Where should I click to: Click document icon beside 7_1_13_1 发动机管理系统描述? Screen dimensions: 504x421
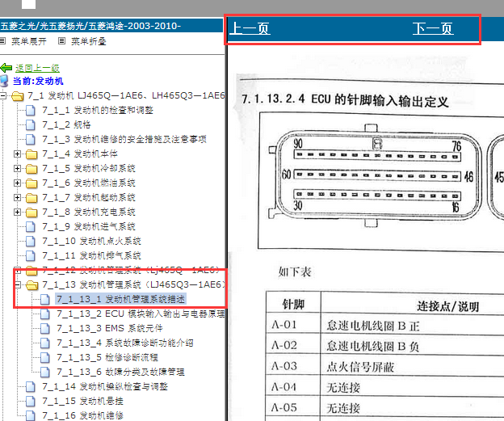(x=45, y=299)
